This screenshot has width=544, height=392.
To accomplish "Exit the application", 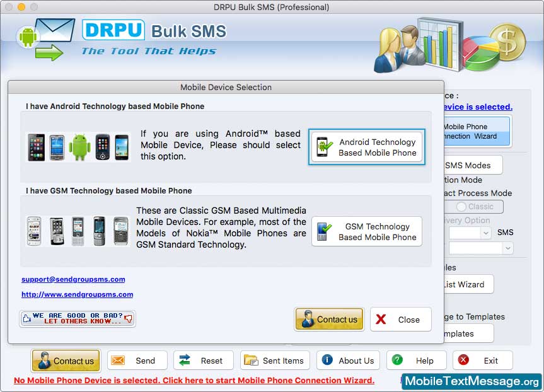I will [x=483, y=360].
